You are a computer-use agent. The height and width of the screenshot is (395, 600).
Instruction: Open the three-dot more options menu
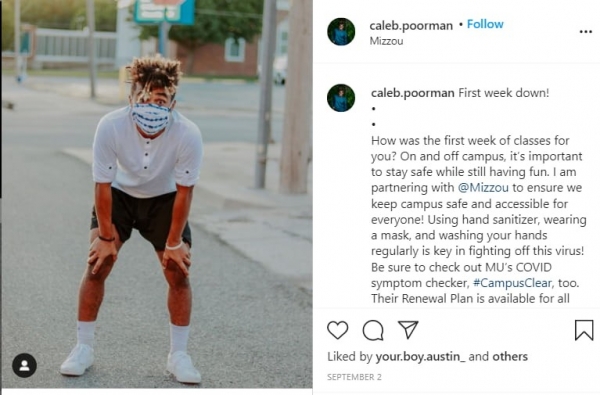coord(585,32)
